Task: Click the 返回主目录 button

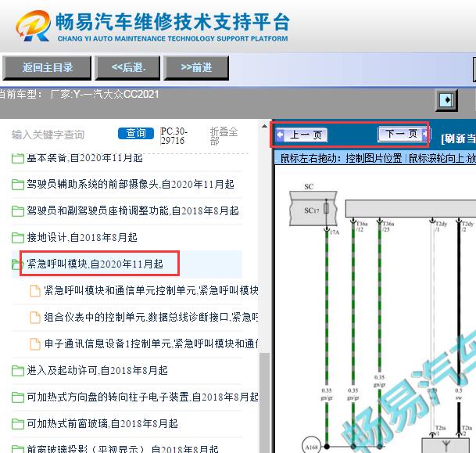Action: point(47,68)
